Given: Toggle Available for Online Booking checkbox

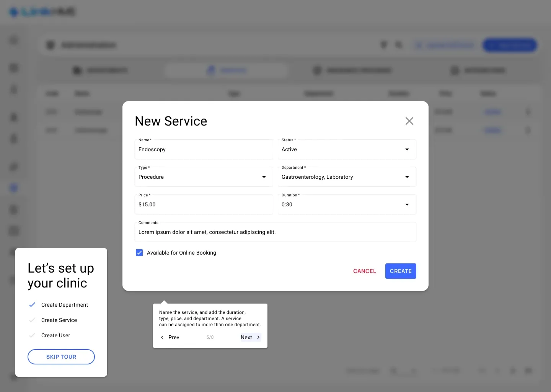Looking at the screenshot, I should click(139, 253).
